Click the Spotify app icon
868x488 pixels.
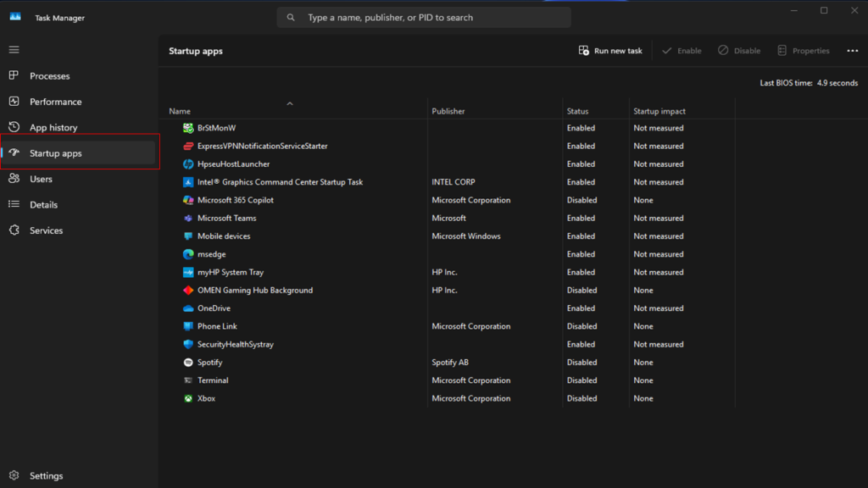[188, 363]
